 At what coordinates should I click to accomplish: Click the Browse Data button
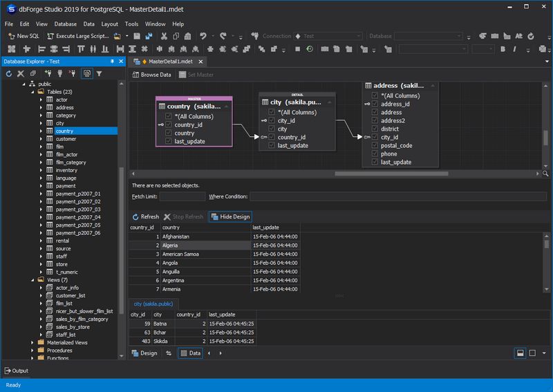pos(151,75)
